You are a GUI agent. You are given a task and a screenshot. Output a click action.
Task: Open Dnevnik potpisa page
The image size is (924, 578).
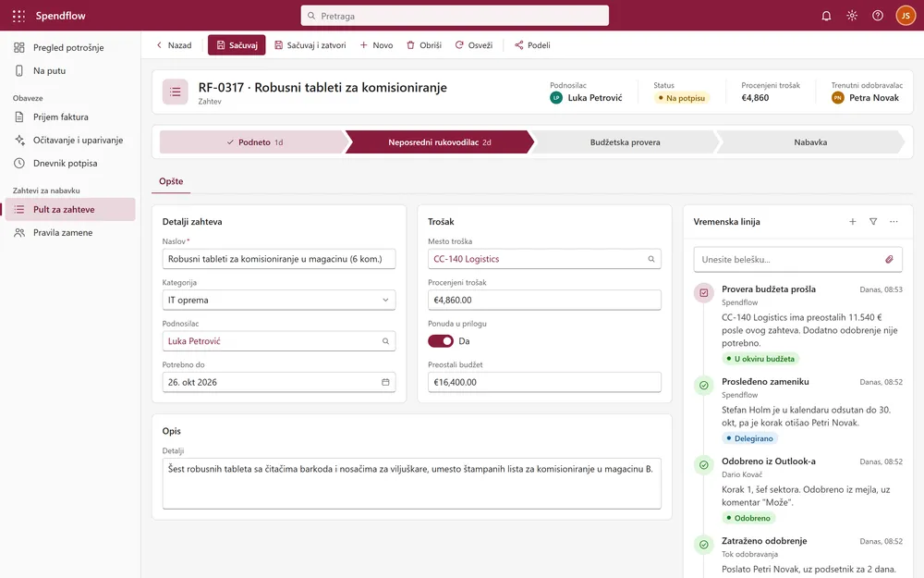coord(70,164)
